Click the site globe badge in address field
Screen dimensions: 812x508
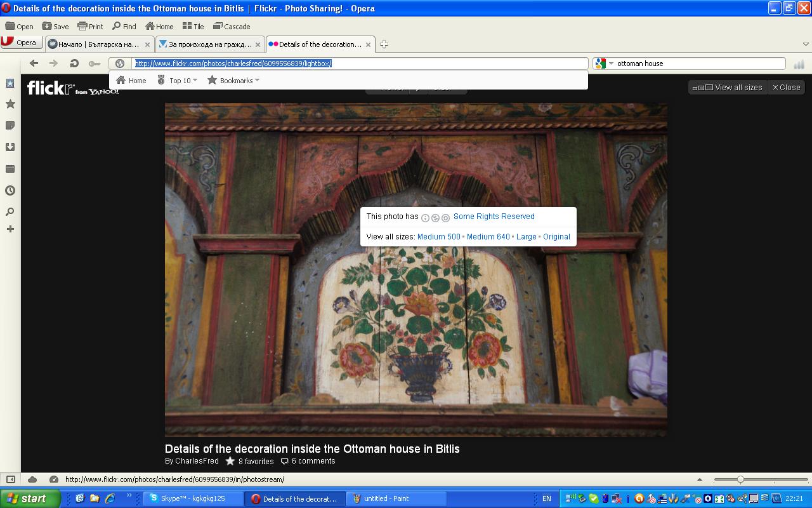[119, 63]
